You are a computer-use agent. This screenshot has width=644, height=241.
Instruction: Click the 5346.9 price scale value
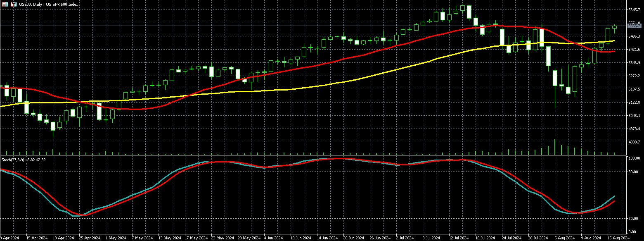pyautogui.click(x=634, y=63)
